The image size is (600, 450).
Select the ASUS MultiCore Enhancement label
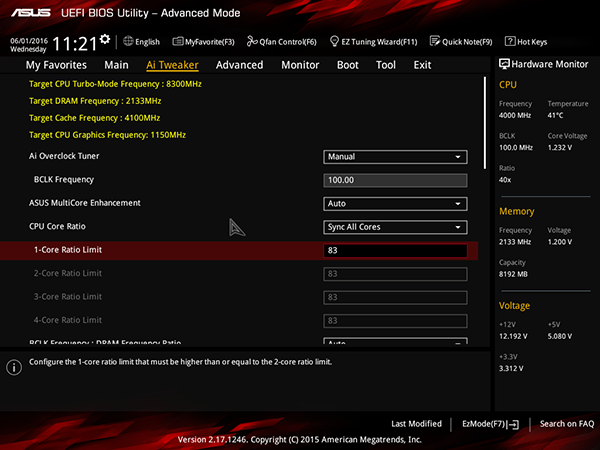tap(85, 203)
